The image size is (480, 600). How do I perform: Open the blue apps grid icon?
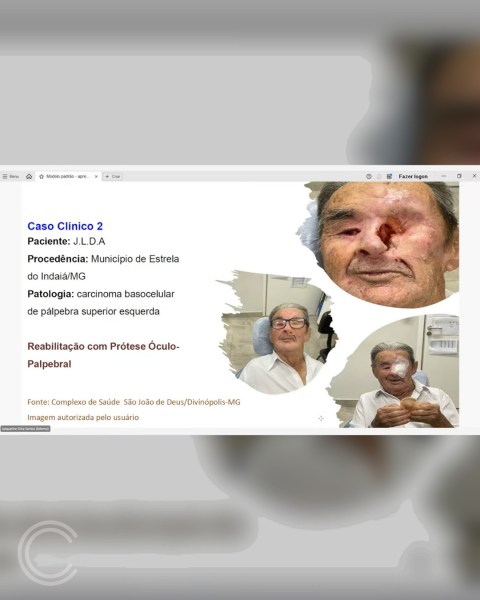tap(389, 176)
